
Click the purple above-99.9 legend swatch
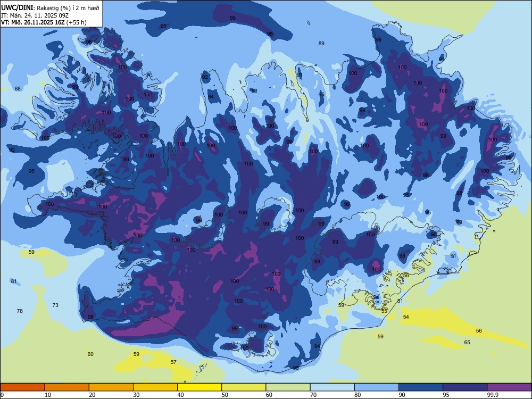pos(509,387)
